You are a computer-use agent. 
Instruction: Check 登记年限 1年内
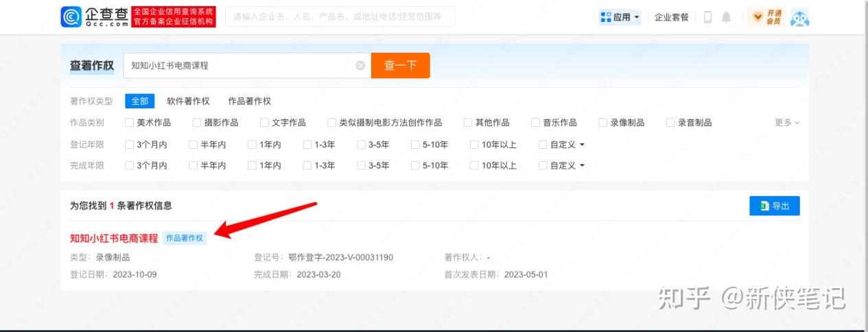[252, 145]
